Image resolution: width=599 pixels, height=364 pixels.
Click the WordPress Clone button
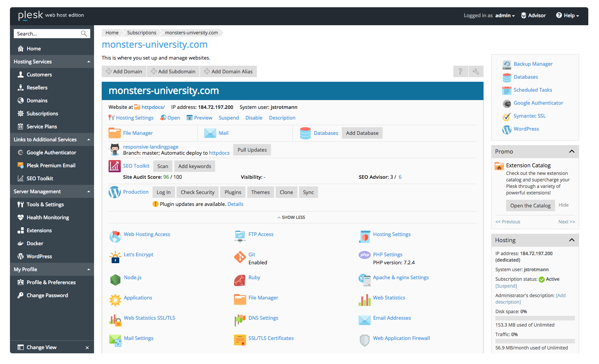point(286,192)
